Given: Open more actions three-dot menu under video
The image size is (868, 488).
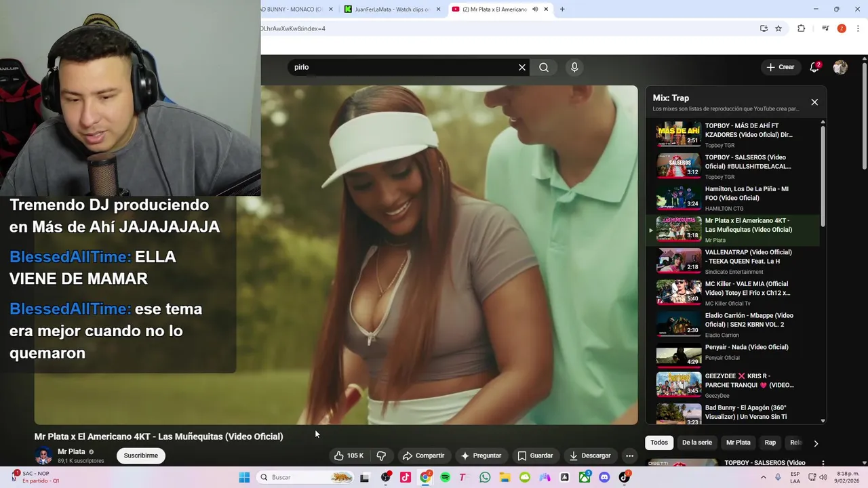Looking at the screenshot, I should point(629,455).
